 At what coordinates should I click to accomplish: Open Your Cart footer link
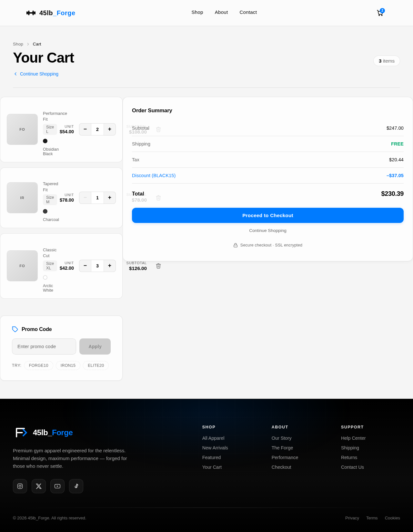pos(212,467)
